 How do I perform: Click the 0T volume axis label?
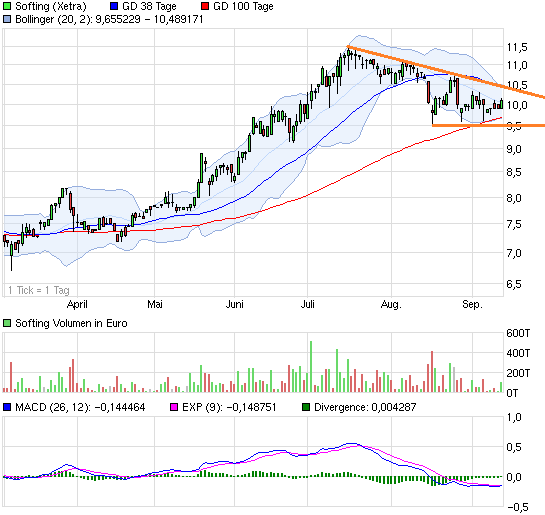pyautogui.click(x=512, y=393)
